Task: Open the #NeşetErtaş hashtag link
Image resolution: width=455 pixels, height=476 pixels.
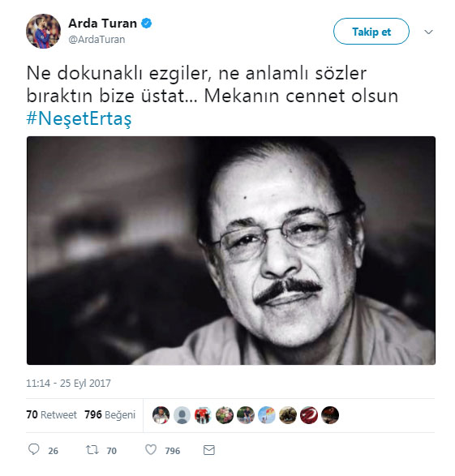Action: tap(79, 118)
